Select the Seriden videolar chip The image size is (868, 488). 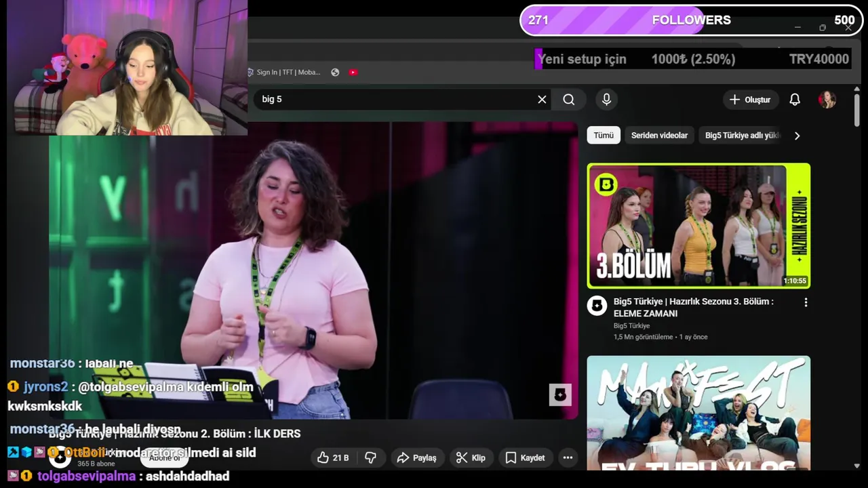pyautogui.click(x=659, y=136)
